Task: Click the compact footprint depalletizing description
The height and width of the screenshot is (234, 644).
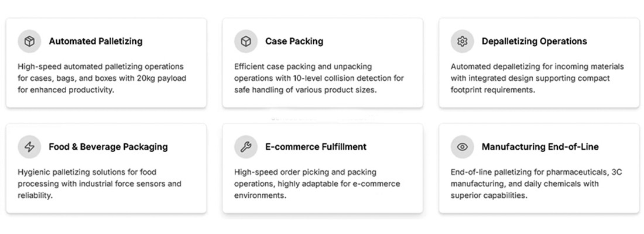Action: [536, 78]
